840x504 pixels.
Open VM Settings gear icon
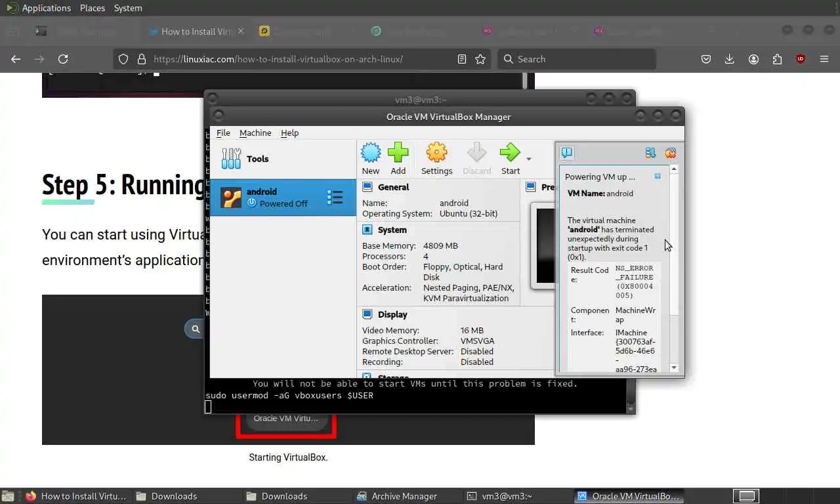[436, 153]
